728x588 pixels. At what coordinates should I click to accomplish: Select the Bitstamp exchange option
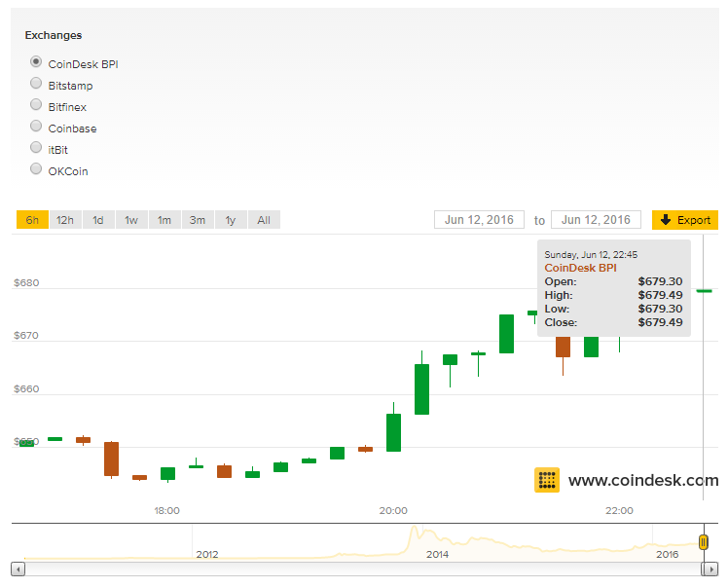pos(36,83)
